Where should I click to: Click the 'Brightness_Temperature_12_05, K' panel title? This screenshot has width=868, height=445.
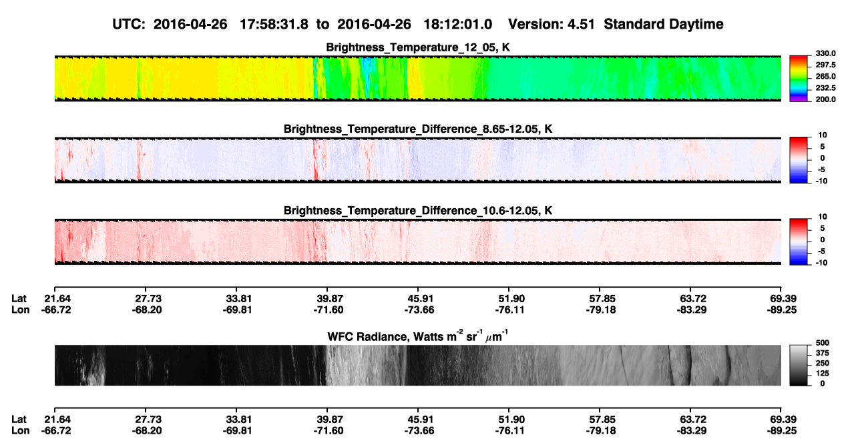pos(418,47)
